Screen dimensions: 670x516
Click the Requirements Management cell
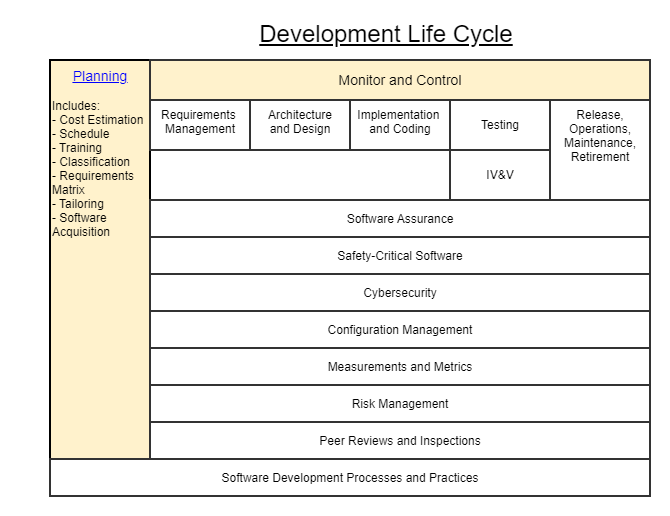point(200,122)
